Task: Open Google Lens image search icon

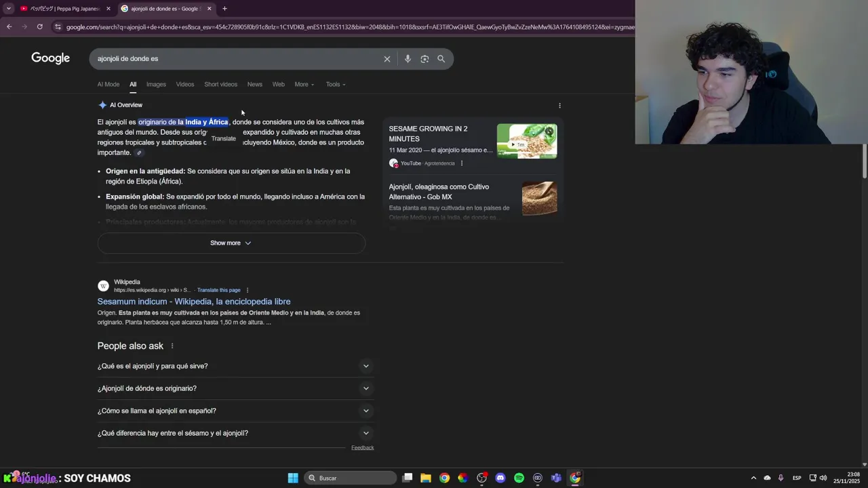Action: click(425, 59)
